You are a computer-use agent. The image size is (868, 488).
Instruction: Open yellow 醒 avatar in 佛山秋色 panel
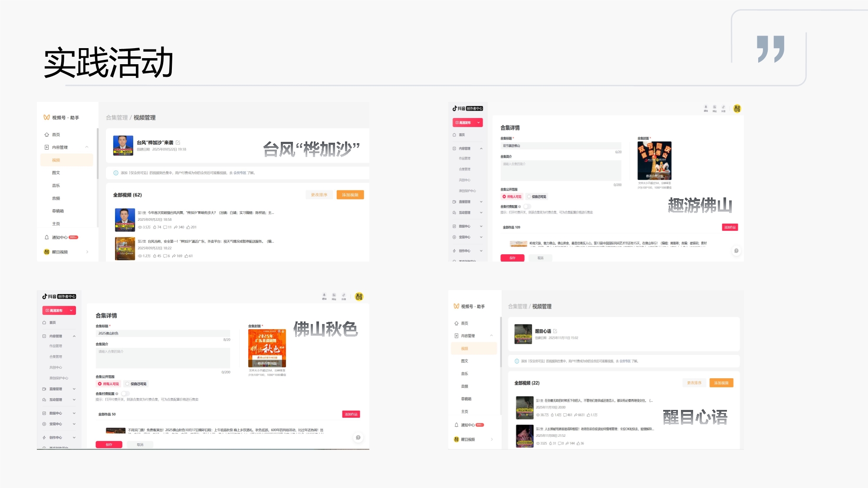pos(359,297)
